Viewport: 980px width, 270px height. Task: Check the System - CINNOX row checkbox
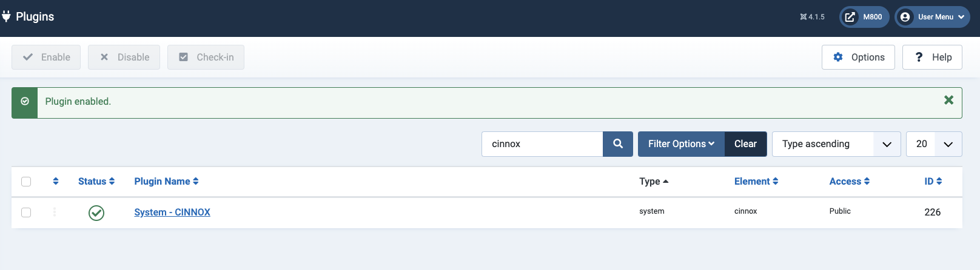point(26,212)
